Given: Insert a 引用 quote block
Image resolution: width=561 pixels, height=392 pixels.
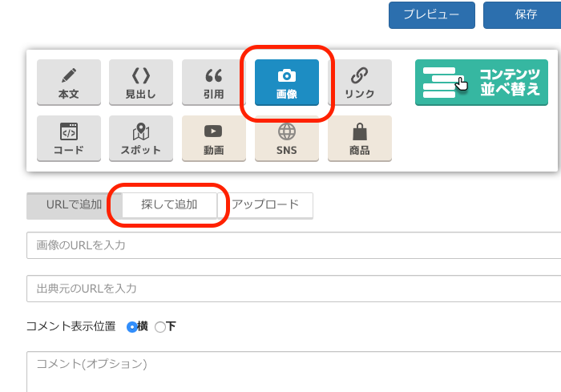Looking at the screenshot, I should coord(214,83).
